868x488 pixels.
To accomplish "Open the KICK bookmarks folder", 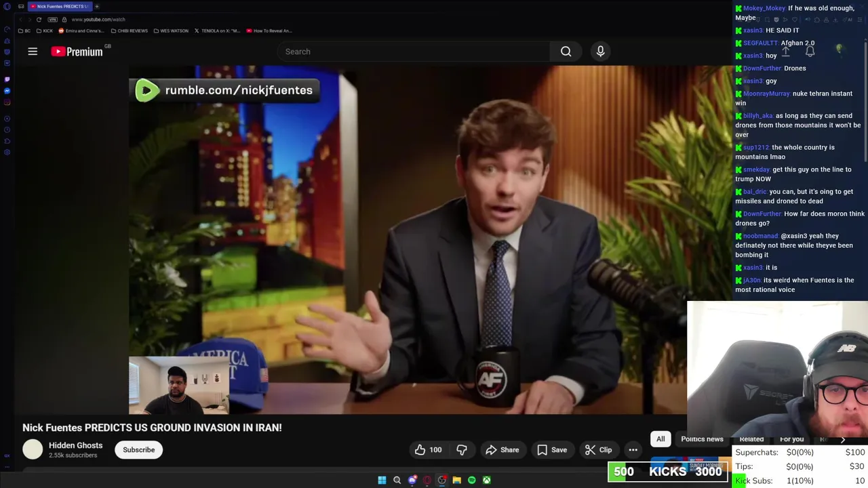I will coord(44,30).
